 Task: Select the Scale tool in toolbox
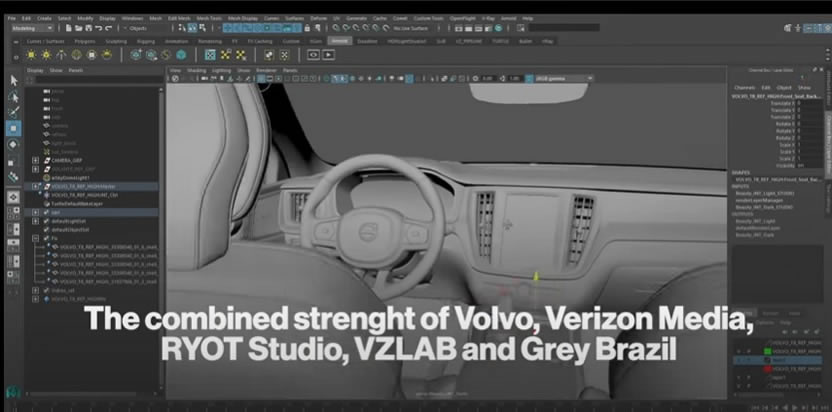click(x=12, y=162)
